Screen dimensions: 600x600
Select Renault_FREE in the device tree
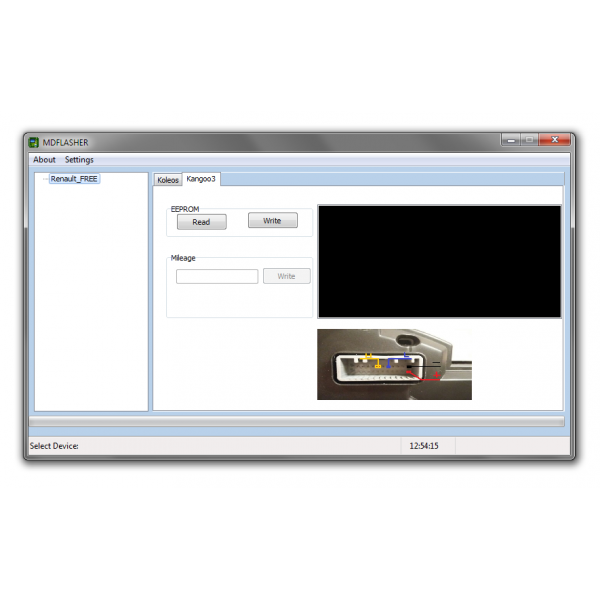pyautogui.click(x=74, y=179)
